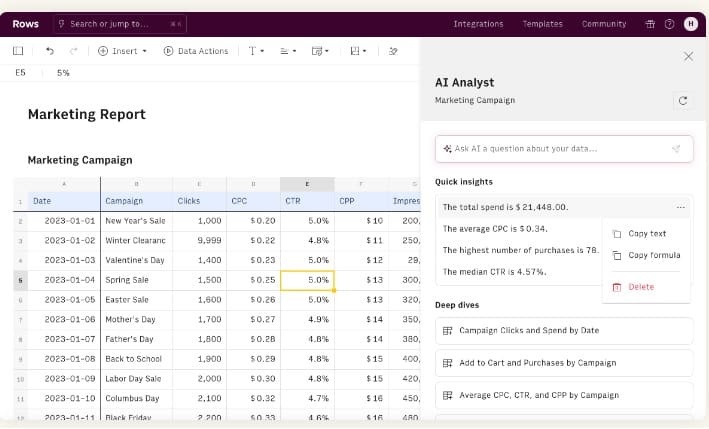Open the gift box icon
The width and height of the screenshot is (709, 429).
(650, 24)
